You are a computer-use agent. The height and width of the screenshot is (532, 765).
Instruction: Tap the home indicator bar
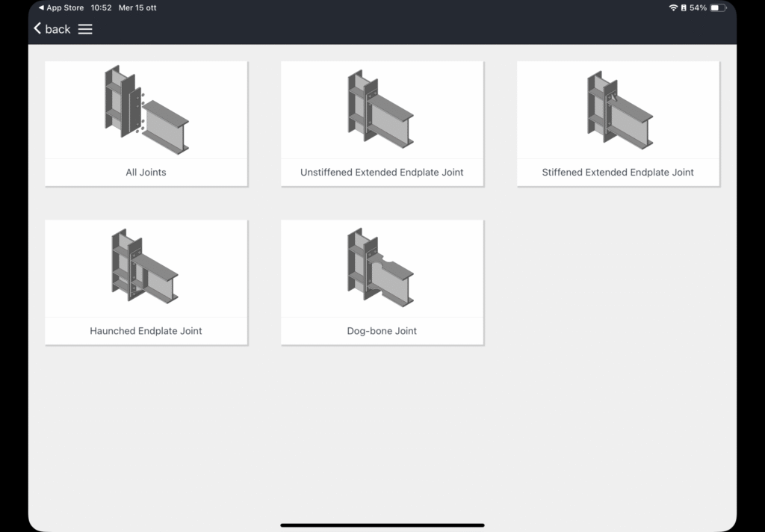(382, 525)
